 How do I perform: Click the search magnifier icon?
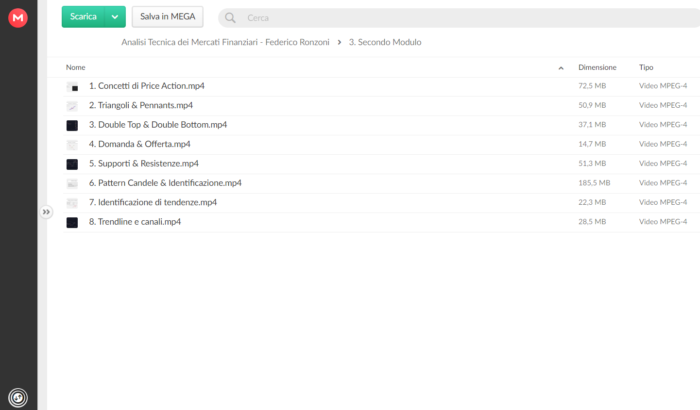pyautogui.click(x=230, y=18)
